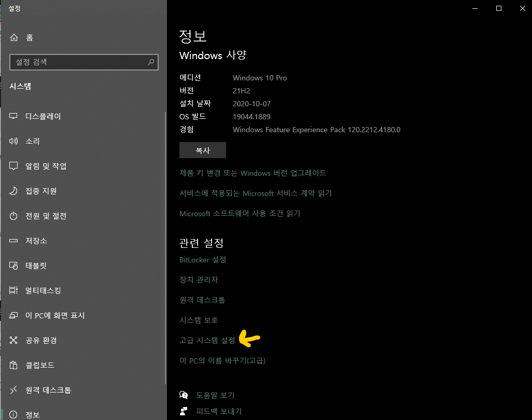Open Microsoft 서비스 계약 읽기 link
This screenshot has width=532, height=420.
[256, 193]
